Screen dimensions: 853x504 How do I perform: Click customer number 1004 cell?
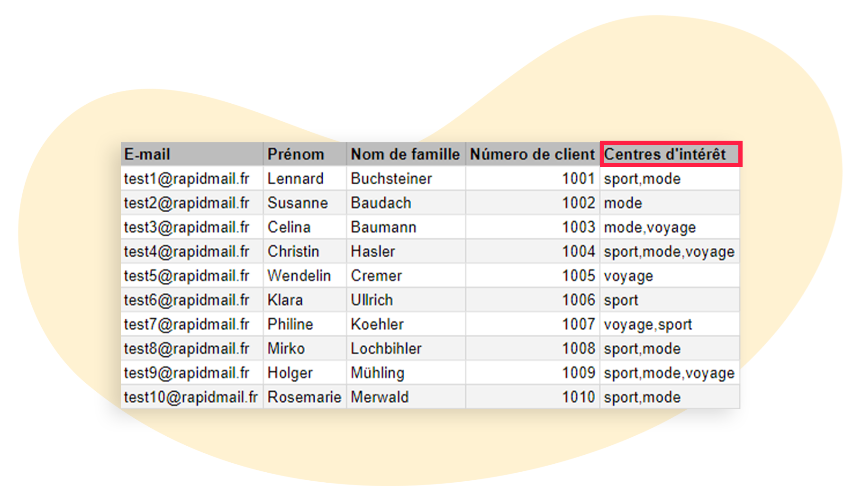click(x=578, y=252)
